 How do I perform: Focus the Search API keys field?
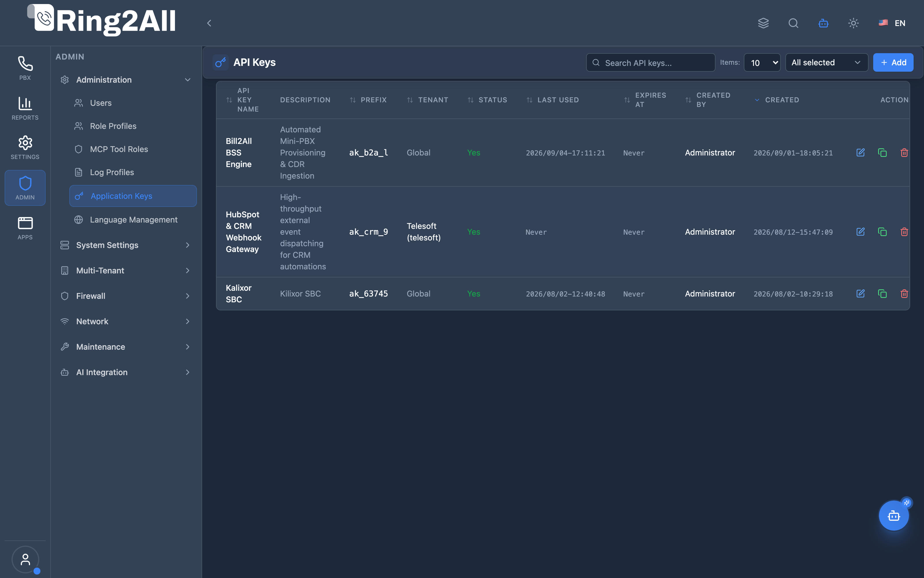tap(650, 62)
